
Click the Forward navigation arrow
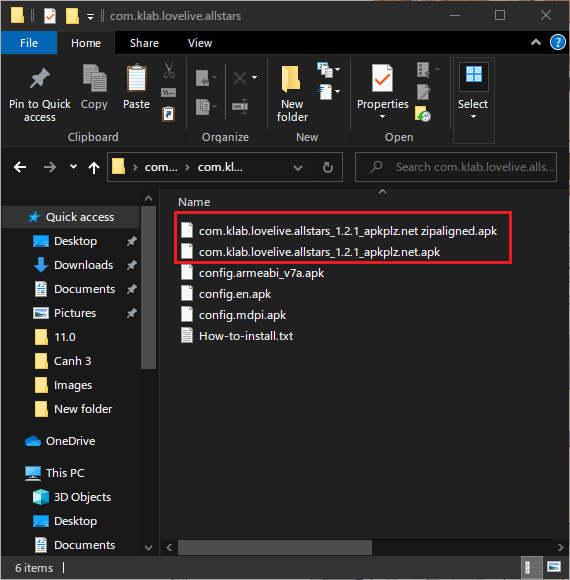pos(50,168)
